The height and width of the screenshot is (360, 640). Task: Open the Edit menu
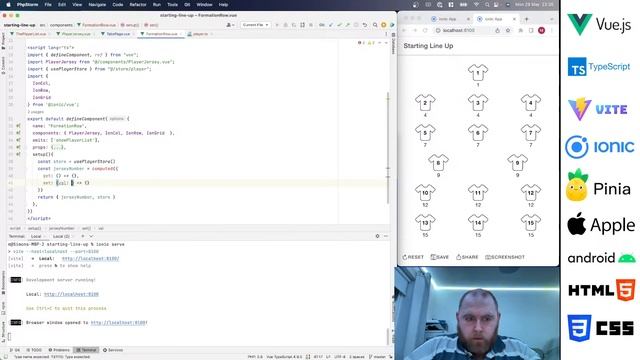[x=62, y=4]
